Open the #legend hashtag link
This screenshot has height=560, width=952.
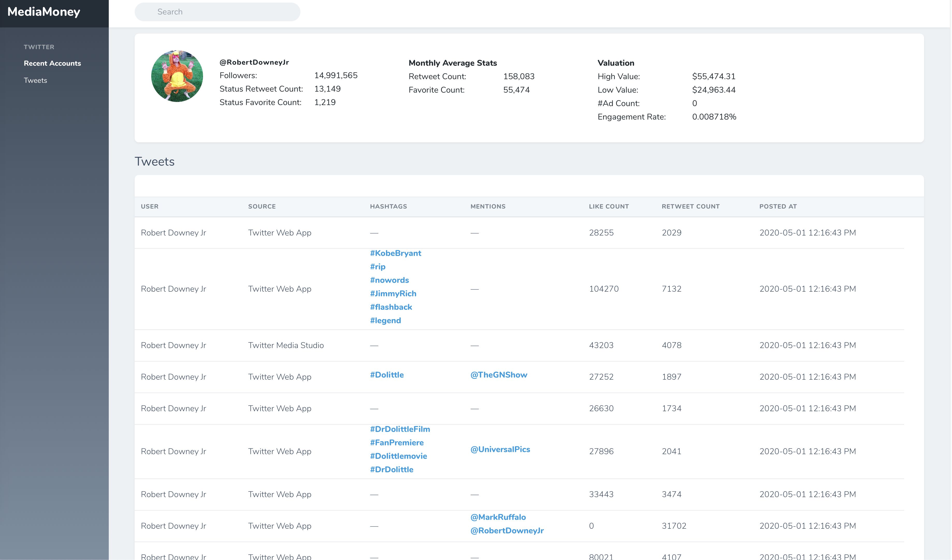pyautogui.click(x=385, y=321)
